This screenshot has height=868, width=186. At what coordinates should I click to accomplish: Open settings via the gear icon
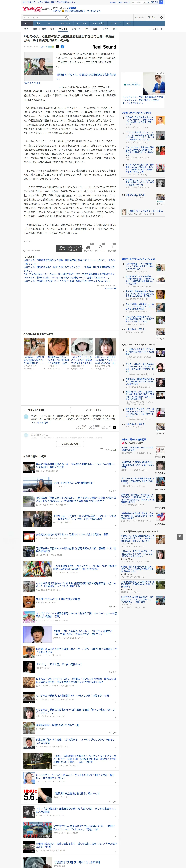click(x=161, y=18)
